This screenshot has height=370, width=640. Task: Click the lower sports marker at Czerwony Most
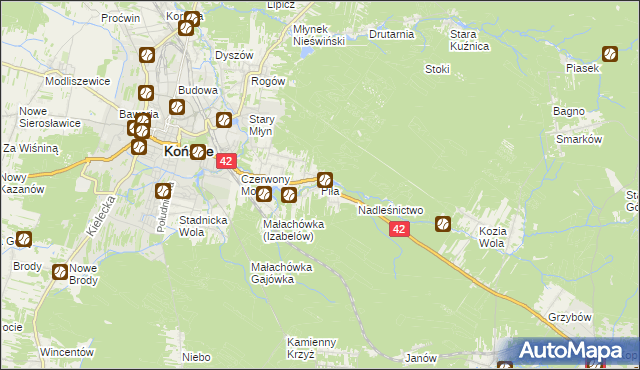pyautogui.click(x=264, y=194)
